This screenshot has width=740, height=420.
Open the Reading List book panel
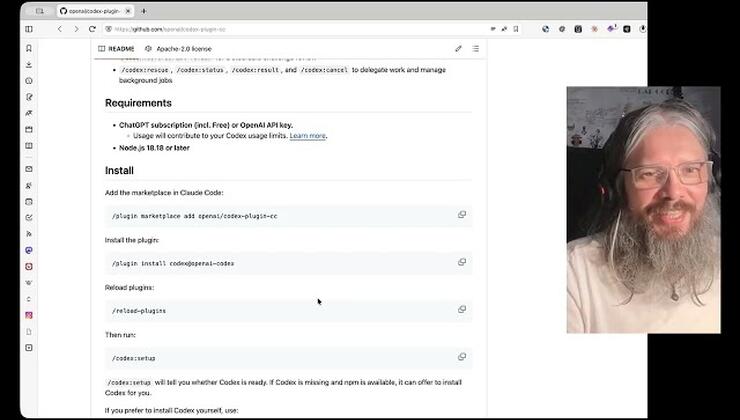point(29,145)
